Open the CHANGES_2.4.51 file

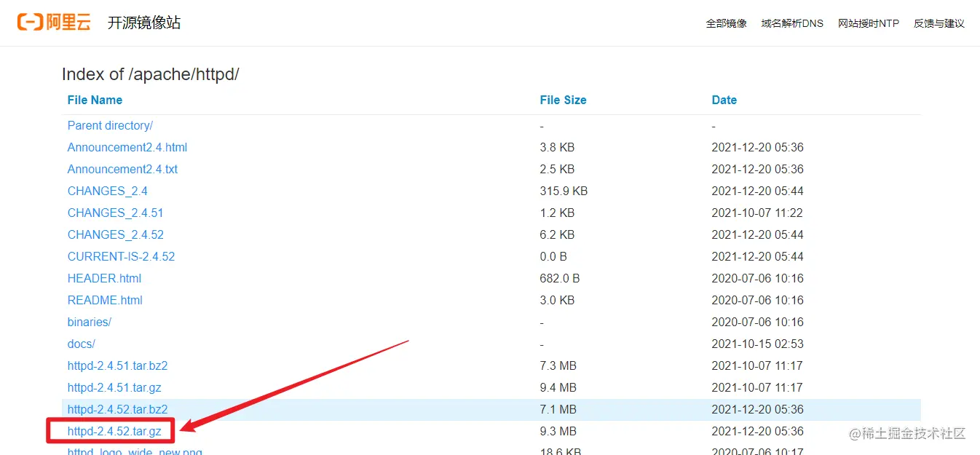pos(116,213)
